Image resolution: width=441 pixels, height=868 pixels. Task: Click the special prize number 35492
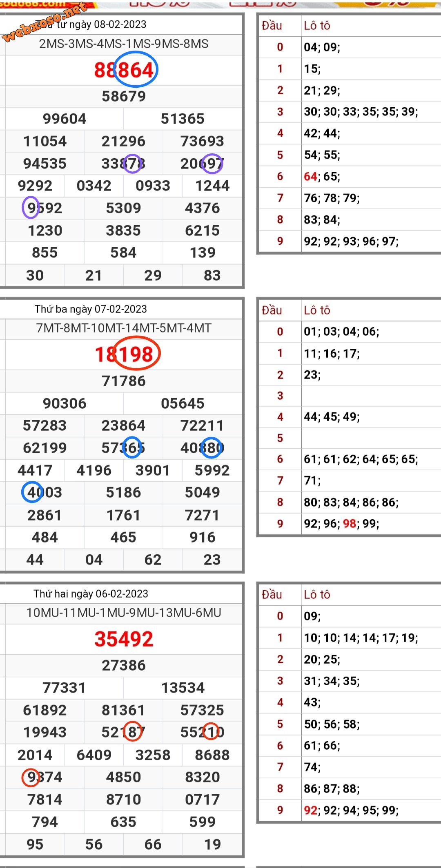[124, 639]
